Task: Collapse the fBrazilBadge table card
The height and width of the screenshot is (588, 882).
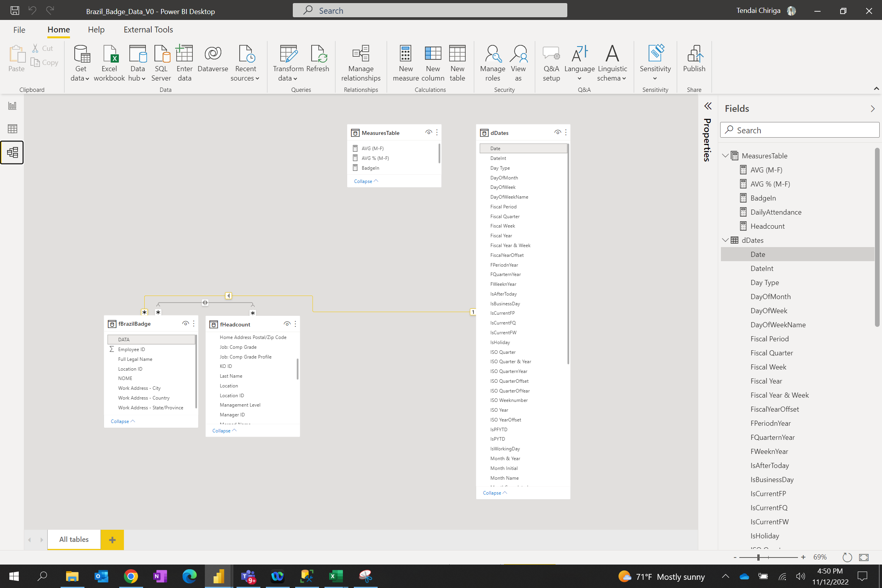Action: pyautogui.click(x=122, y=421)
